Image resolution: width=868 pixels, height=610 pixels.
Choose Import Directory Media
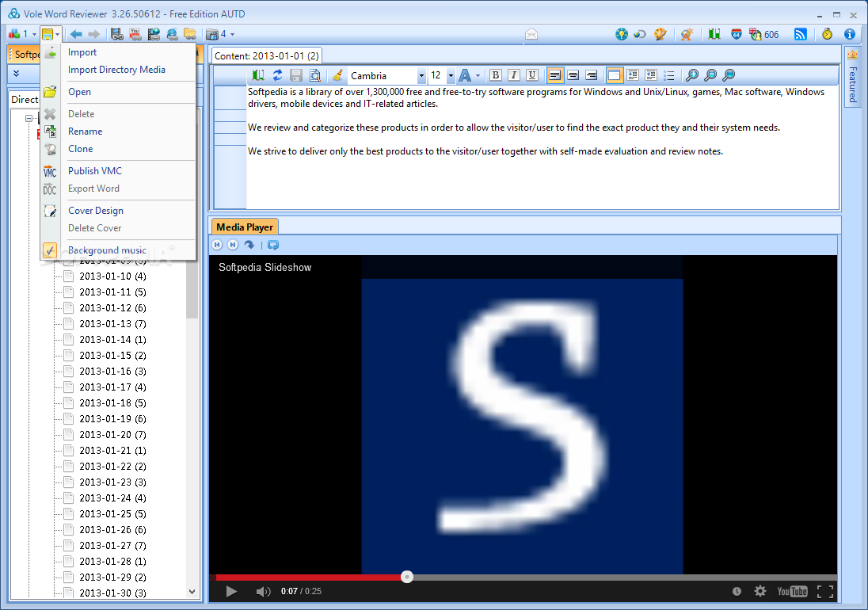point(116,70)
